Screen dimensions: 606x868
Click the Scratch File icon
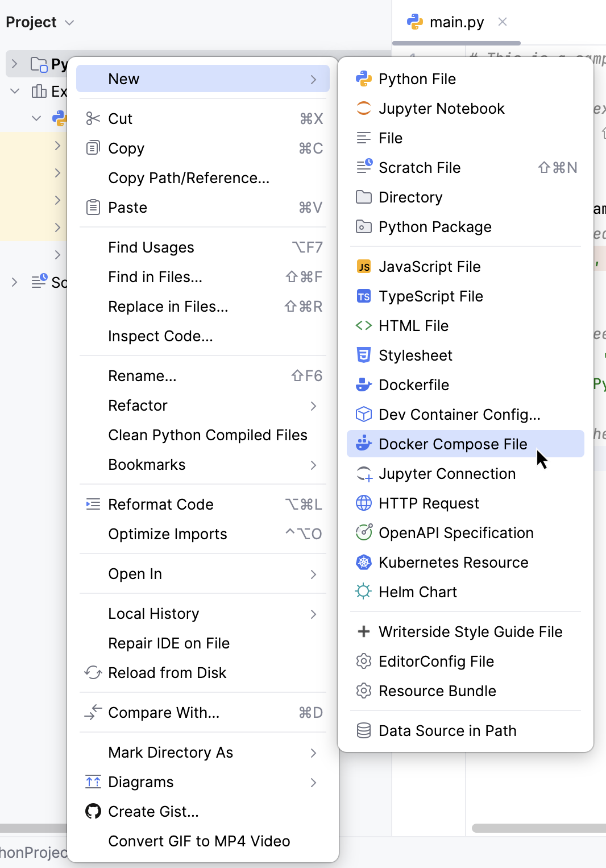tap(364, 168)
